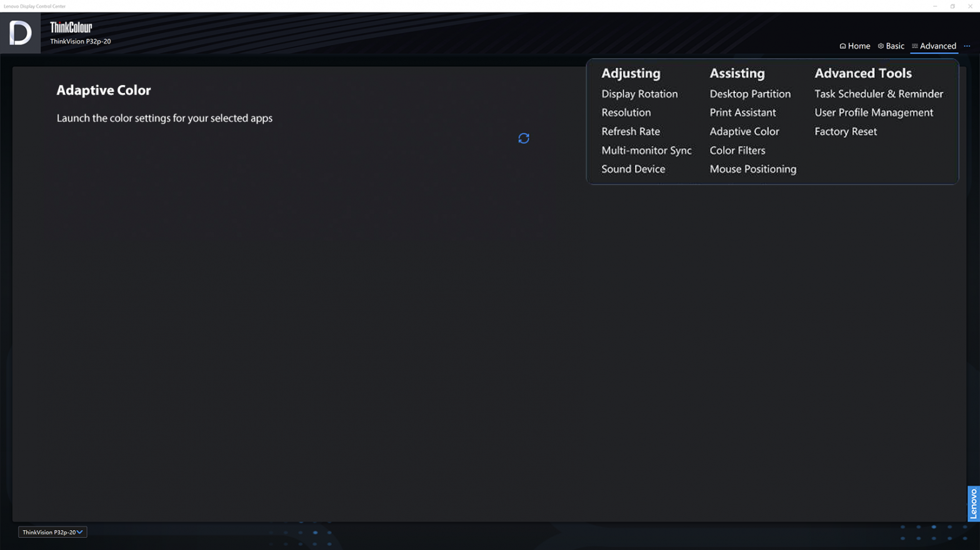Viewport: 980px width, 550px height.
Task: Open Display Rotation settings
Action: click(x=639, y=94)
